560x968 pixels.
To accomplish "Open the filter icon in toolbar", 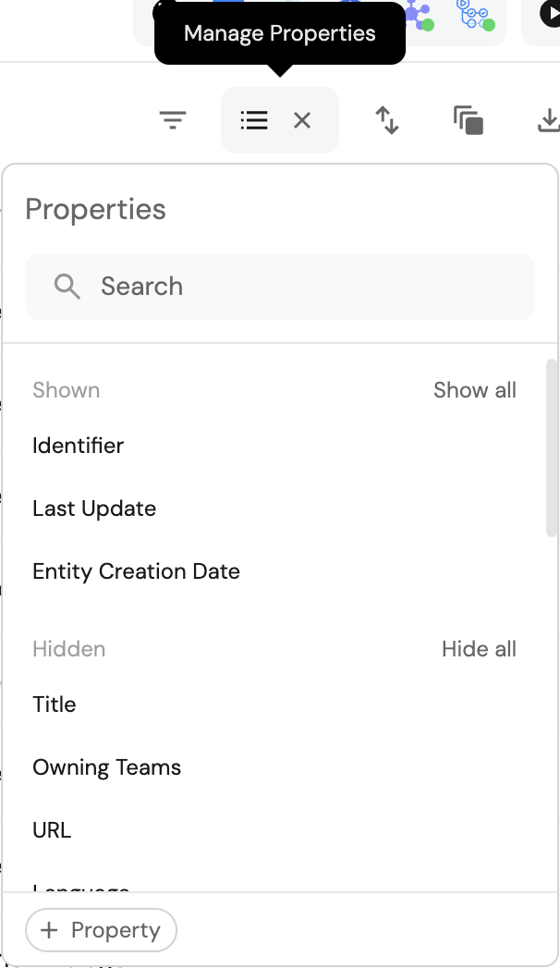I will pyautogui.click(x=173, y=120).
